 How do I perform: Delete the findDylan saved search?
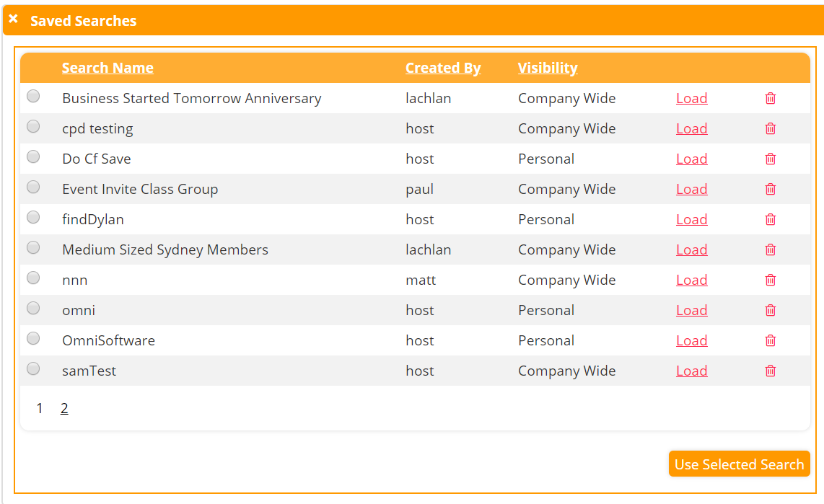(771, 220)
